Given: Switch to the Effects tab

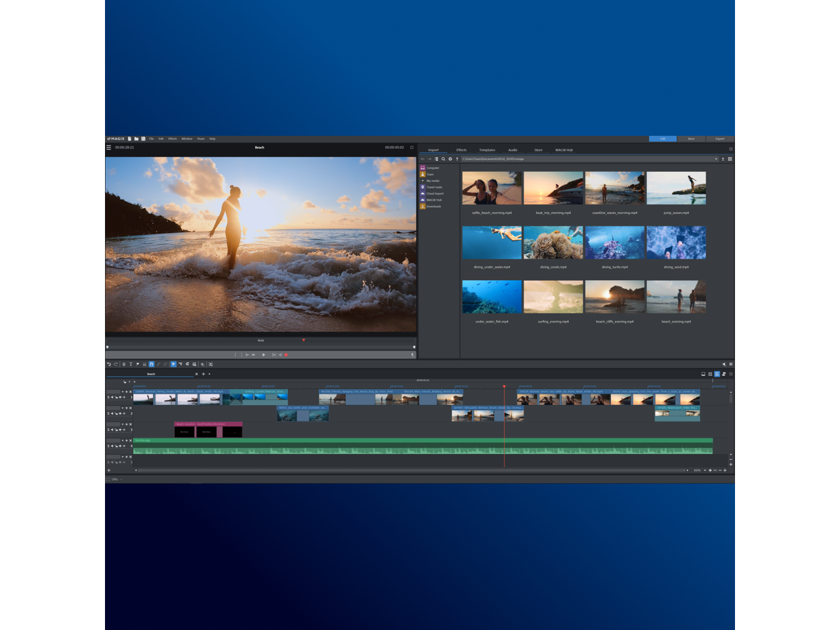Looking at the screenshot, I should (x=461, y=150).
